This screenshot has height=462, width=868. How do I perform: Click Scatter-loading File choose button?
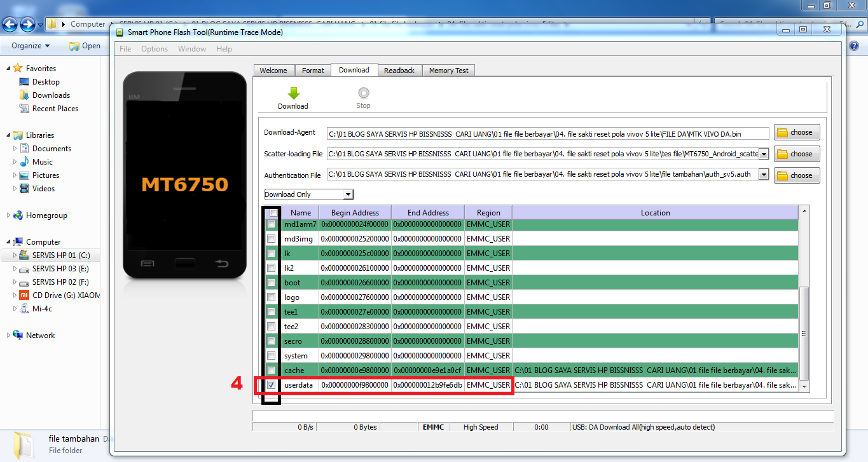point(796,154)
